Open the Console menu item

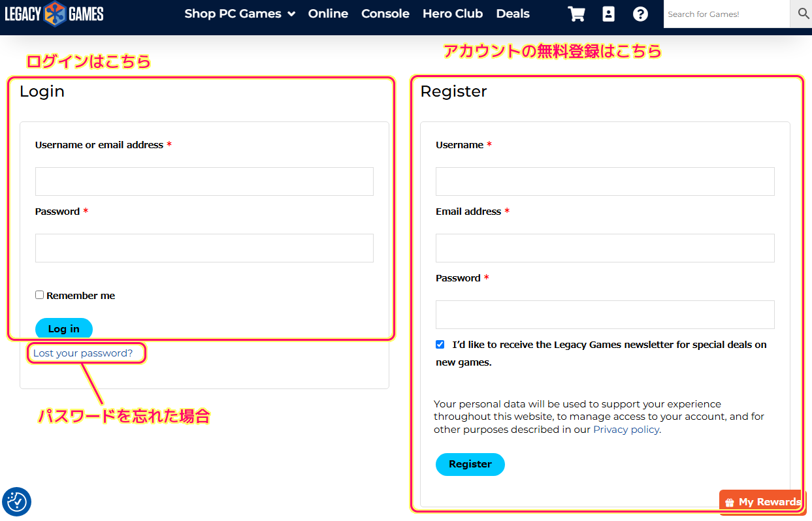385,14
